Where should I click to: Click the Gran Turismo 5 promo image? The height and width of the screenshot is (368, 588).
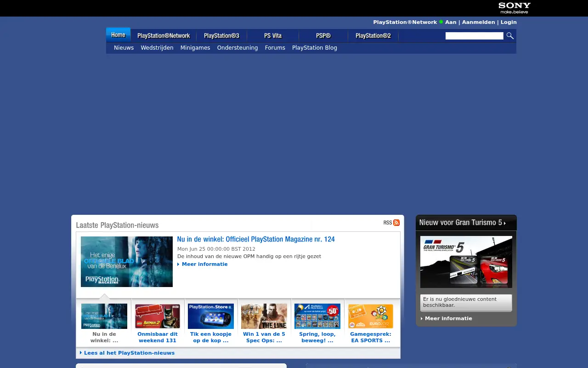click(466, 262)
